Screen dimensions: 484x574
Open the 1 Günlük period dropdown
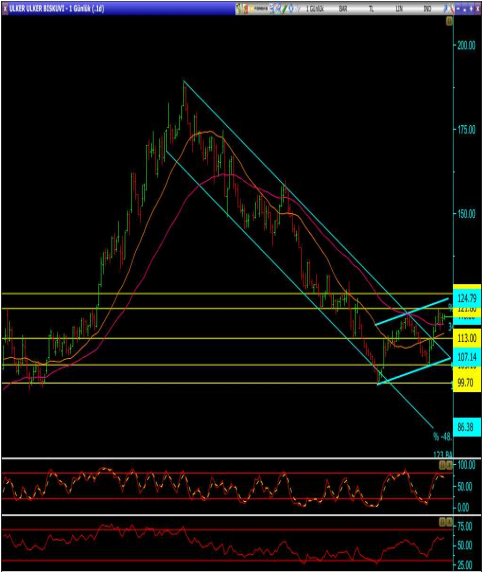click(x=315, y=8)
